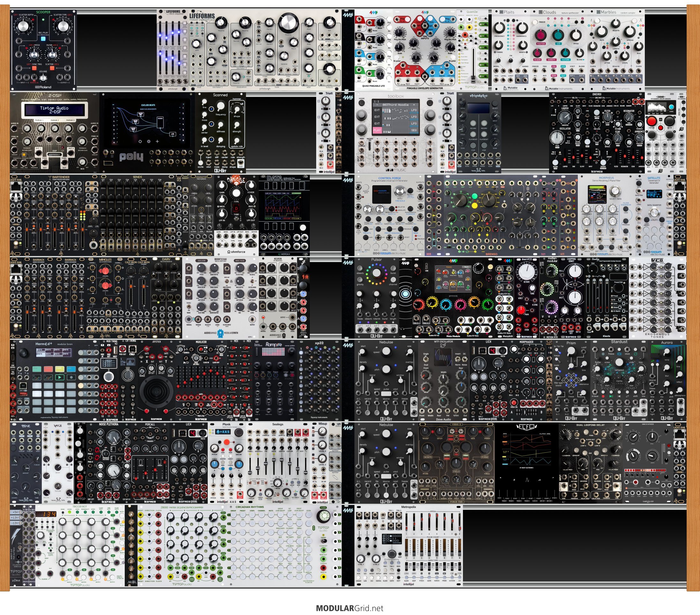Toggle the Single/Dual switch on WTF Oscillator

click(x=426, y=359)
